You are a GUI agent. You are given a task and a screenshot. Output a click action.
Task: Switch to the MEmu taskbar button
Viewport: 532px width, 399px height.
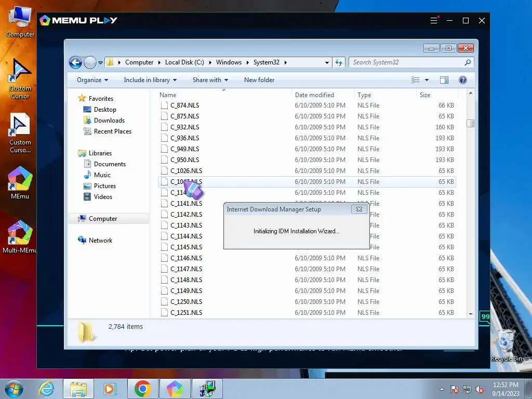[x=175, y=389]
